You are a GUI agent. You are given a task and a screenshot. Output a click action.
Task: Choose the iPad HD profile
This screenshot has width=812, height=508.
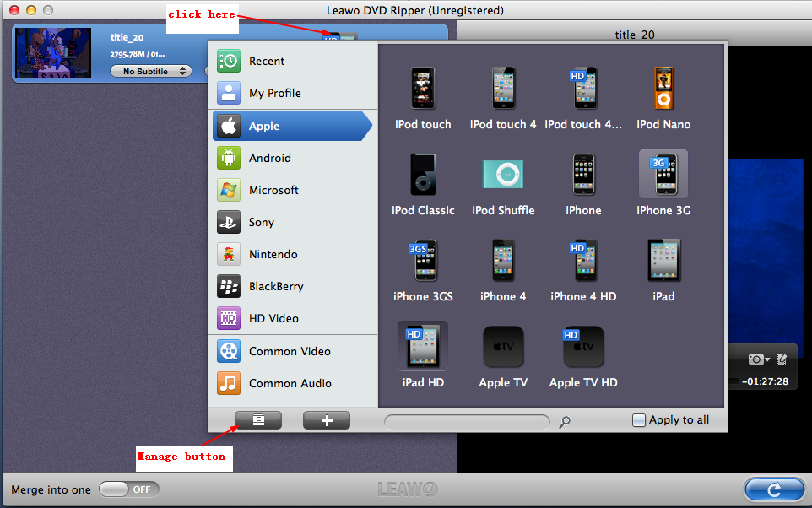tap(423, 356)
